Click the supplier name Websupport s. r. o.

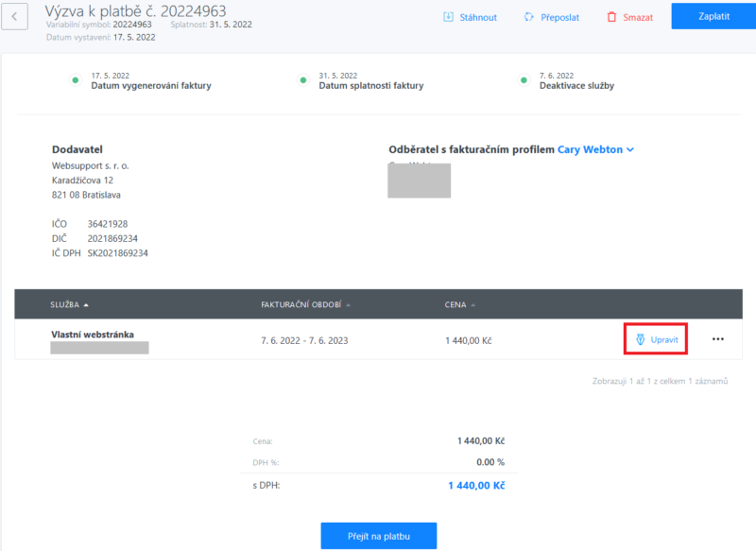click(90, 165)
